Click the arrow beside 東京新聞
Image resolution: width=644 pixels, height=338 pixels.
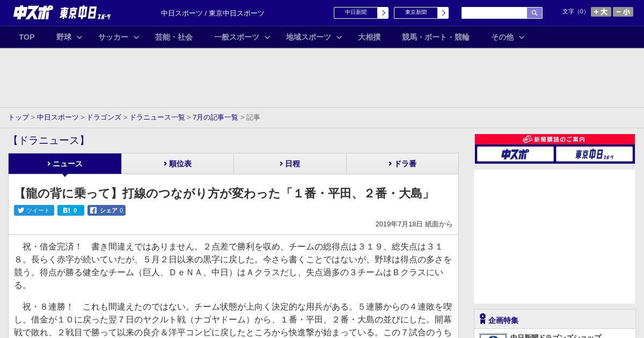[443, 13]
